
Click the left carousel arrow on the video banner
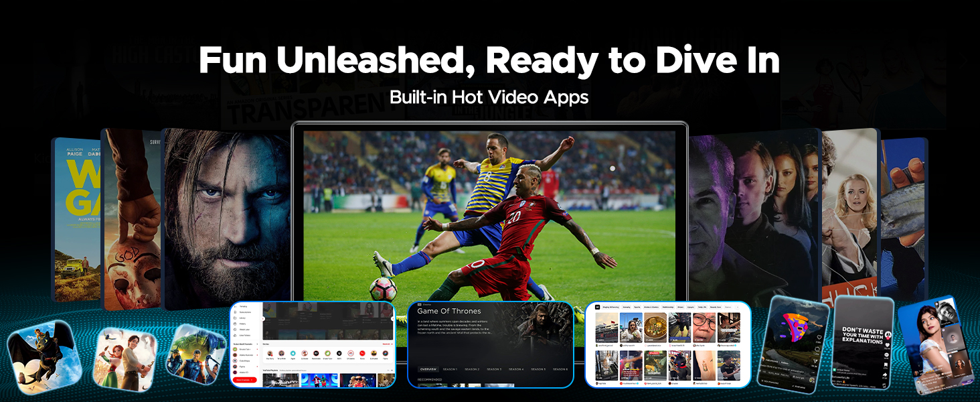coord(263,318)
